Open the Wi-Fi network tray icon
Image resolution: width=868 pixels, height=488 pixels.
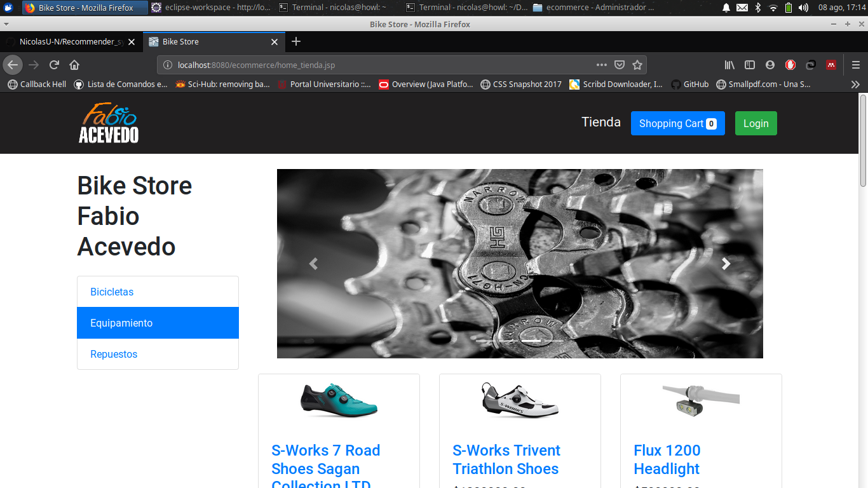click(773, 8)
